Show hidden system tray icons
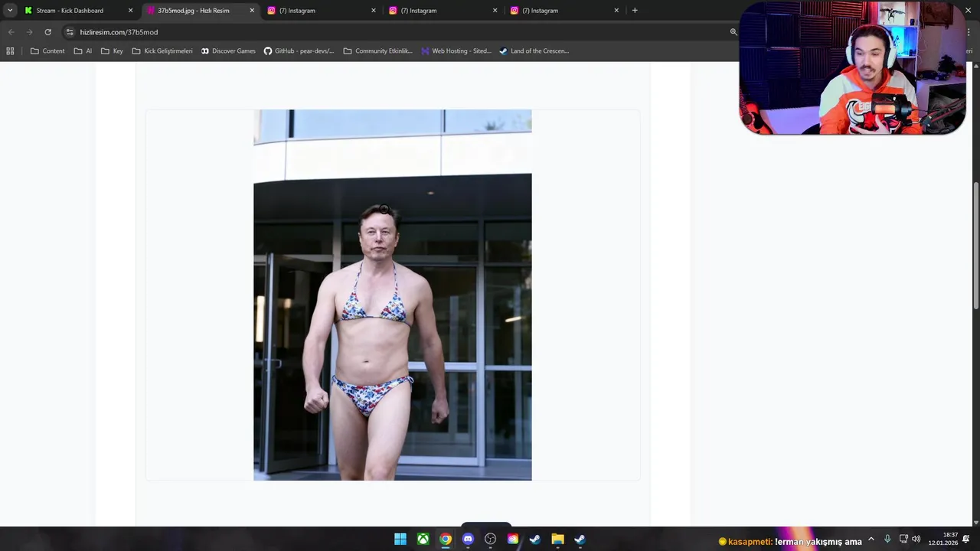980x551 pixels. click(x=871, y=540)
